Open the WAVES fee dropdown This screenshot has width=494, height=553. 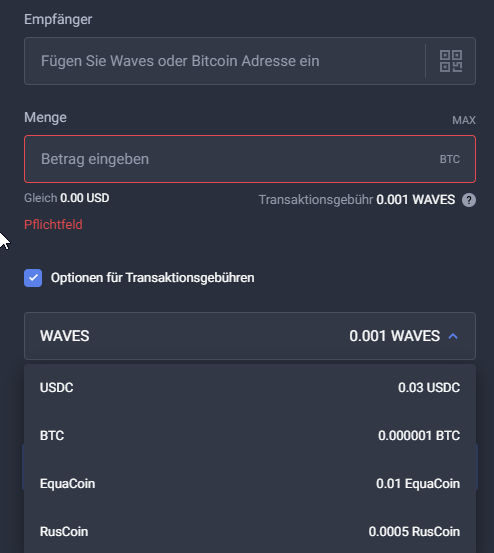click(x=250, y=336)
